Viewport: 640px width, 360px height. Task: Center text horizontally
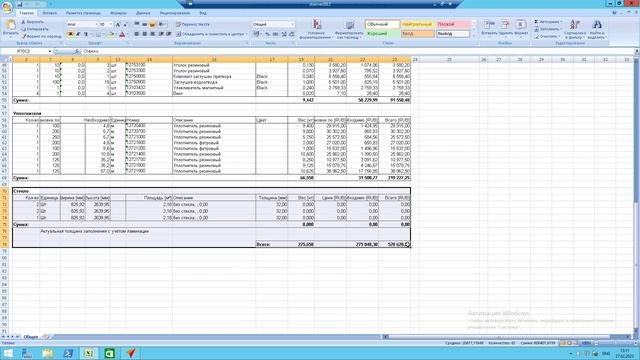pyautogui.click(x=144, y=34)
